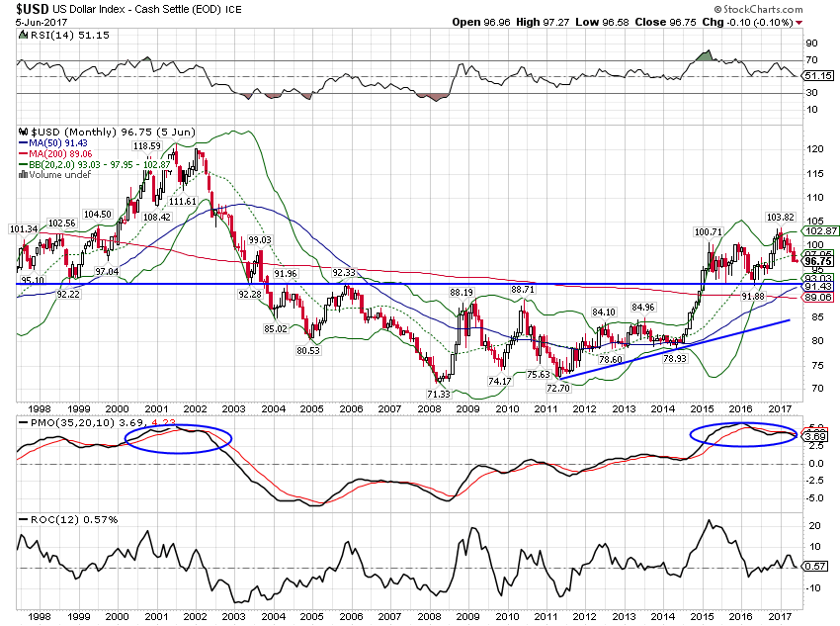
Task: Click the 92.33 high price label
Action: pos(344,273)
